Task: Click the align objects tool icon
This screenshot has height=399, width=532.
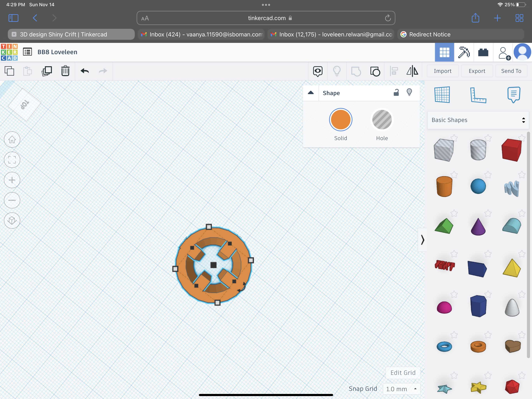Action: click(x=394, y=71)
